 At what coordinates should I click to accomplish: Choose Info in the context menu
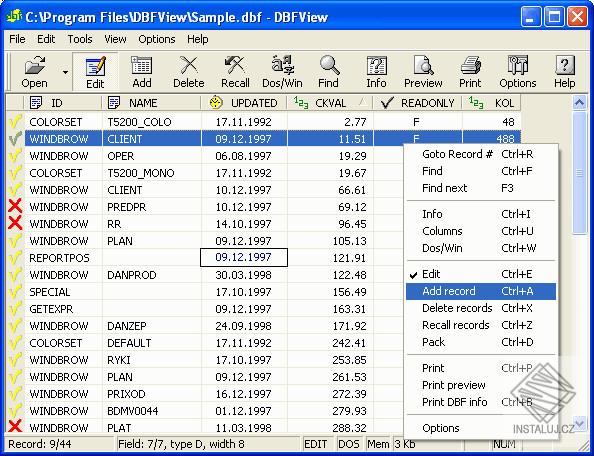coord(481,214)
